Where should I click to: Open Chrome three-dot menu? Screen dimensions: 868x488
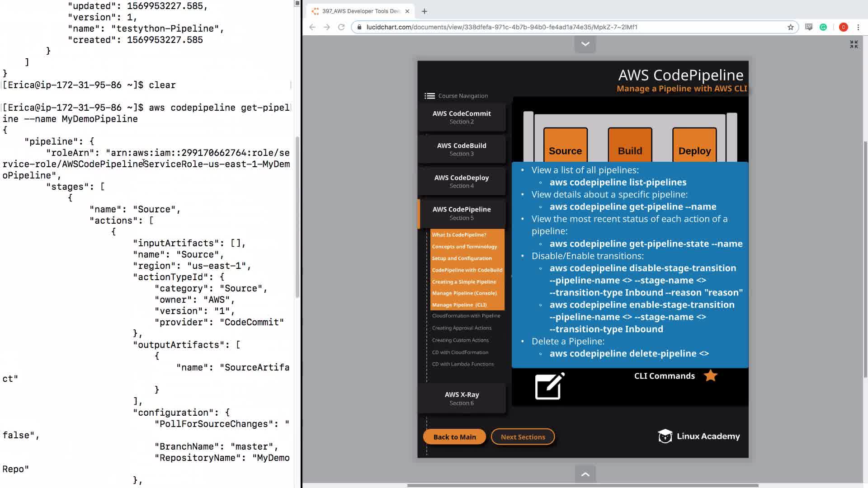point(858,27)
